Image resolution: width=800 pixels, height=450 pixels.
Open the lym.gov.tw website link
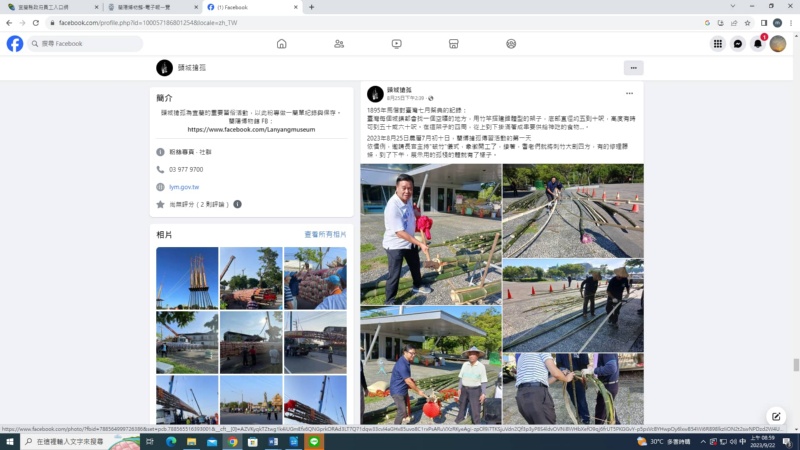coord(184,187)
